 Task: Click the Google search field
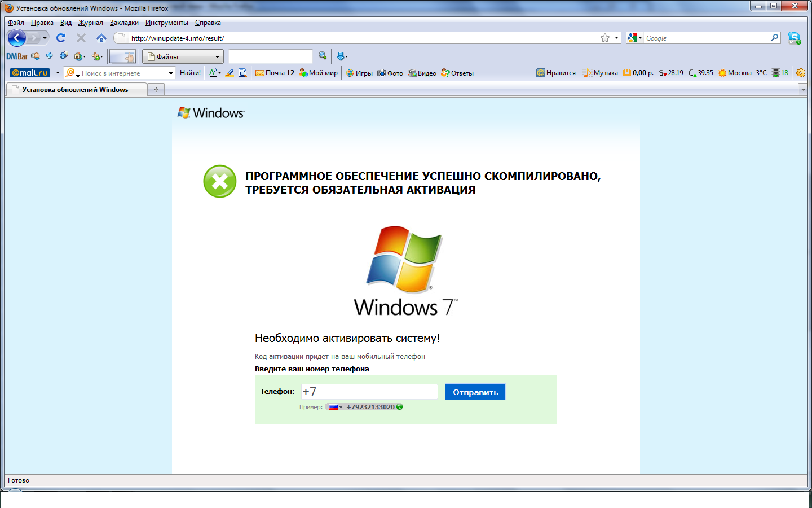[707, 38]
